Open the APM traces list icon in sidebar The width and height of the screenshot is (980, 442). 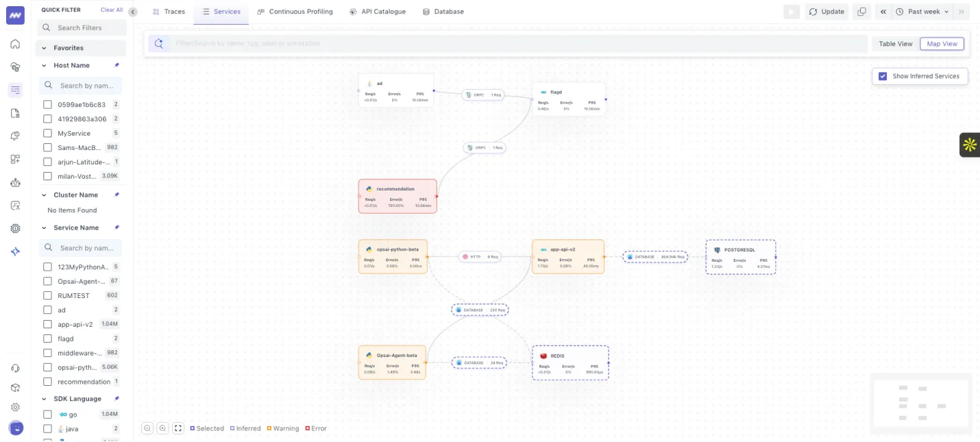click(x=15, y=90)
